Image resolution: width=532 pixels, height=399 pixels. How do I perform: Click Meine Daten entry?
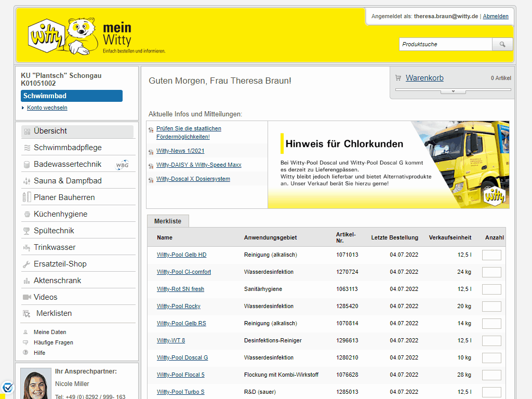tap(50, 332)
